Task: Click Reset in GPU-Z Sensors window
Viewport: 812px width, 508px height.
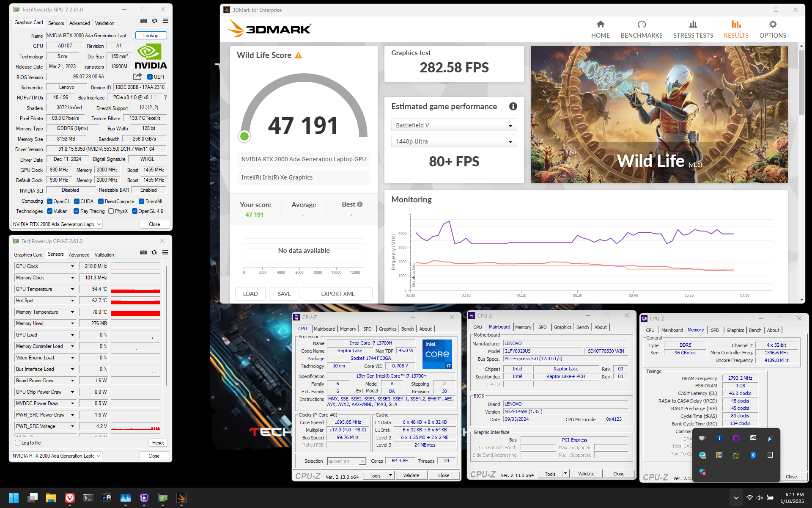Action: tap(158, 443)
